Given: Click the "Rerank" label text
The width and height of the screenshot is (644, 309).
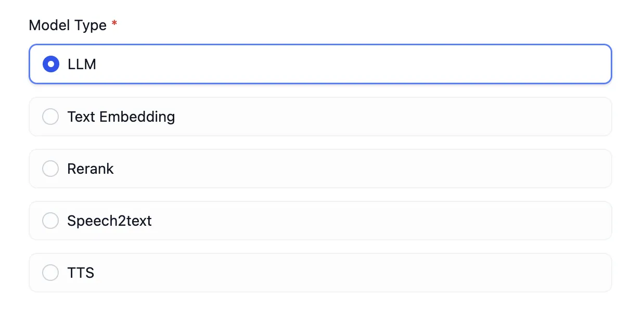Looking at the screenshot, I should pyautogui.click(x=91, y=169).
